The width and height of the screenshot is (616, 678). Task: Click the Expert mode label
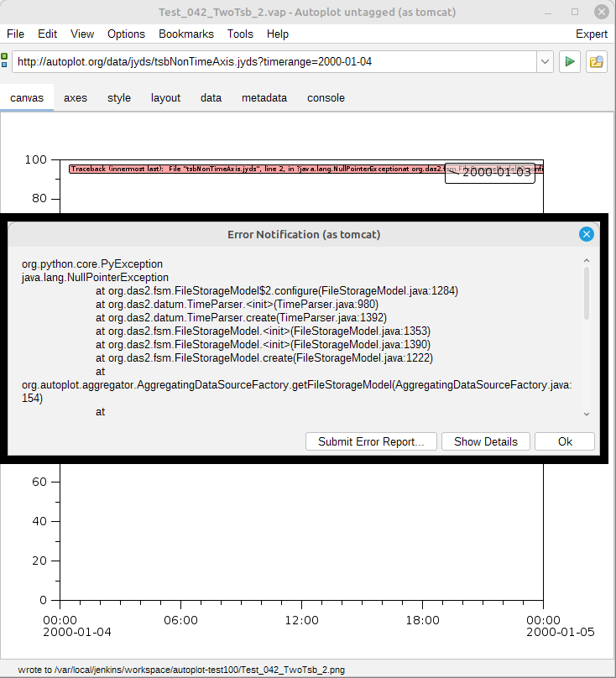[x=591, y=34]
